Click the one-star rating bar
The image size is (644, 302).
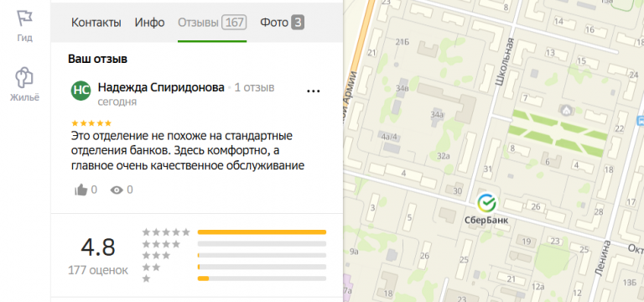pyautogui.click(x=262, y=279)
